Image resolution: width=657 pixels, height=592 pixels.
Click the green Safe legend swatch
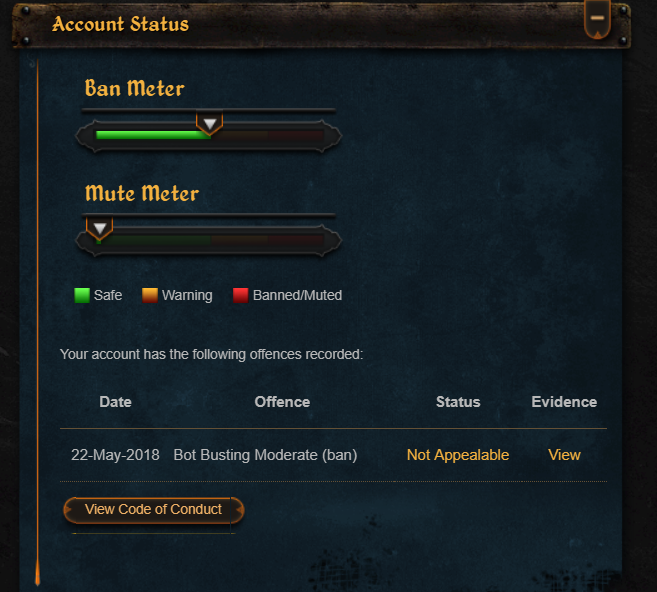(x=82, y=295)
